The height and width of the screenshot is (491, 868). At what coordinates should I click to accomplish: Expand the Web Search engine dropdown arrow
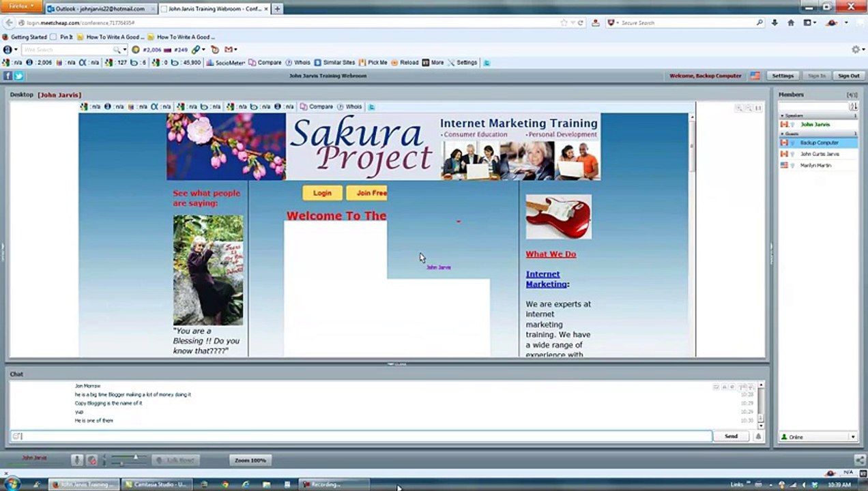124,50
